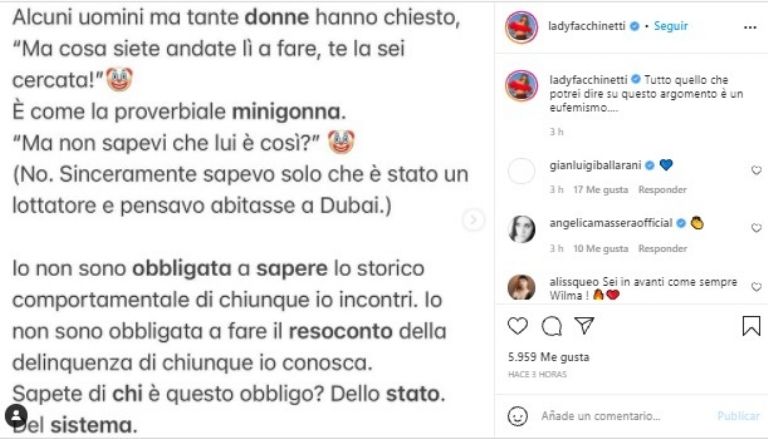Go to next carousel slide arrow
This screenshot has height=439, width=768.
473,220
